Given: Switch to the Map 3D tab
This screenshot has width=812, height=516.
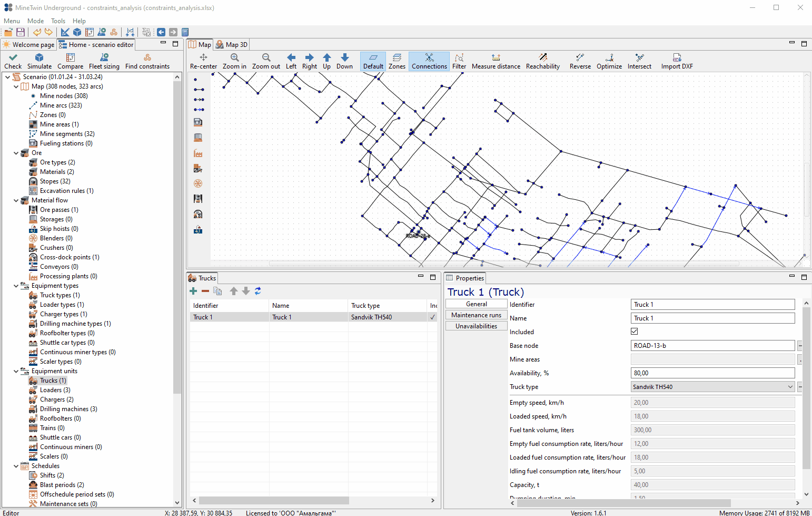Looking at the screenshot, I should (x=231, y=45).
